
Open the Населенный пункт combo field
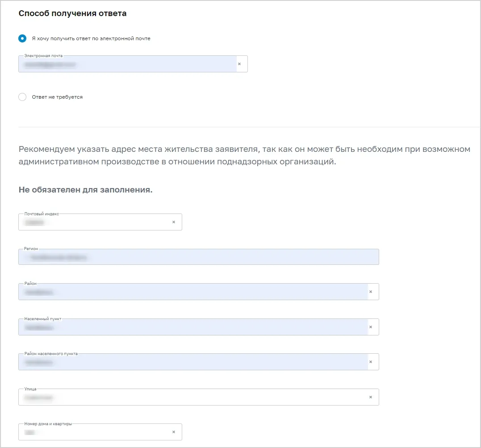[x=193, y=327]
